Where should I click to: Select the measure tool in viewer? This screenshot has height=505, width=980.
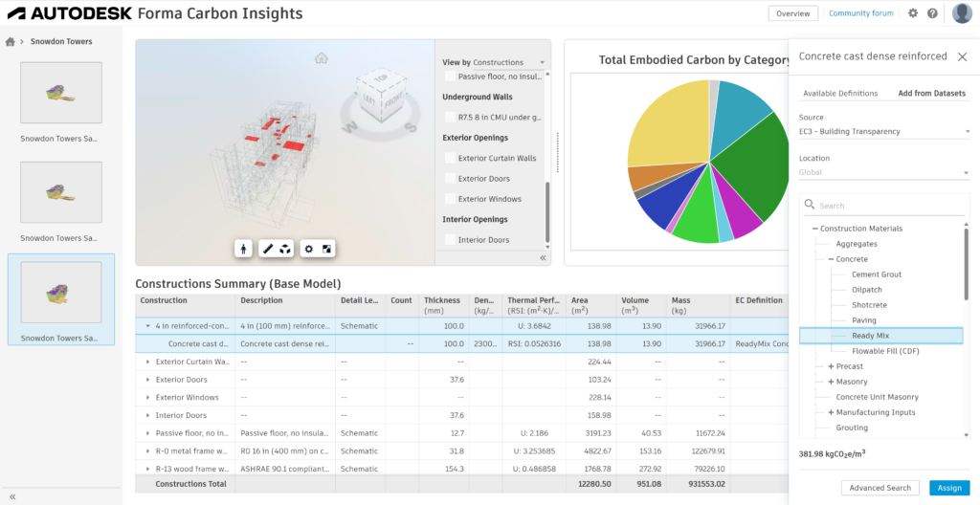click(268, 249)
